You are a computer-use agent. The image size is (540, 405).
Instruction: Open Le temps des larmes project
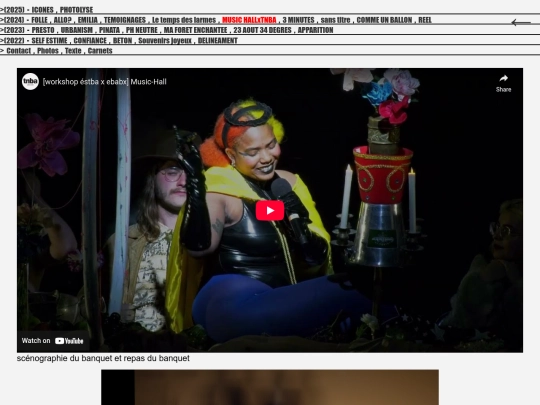[184, 20]
